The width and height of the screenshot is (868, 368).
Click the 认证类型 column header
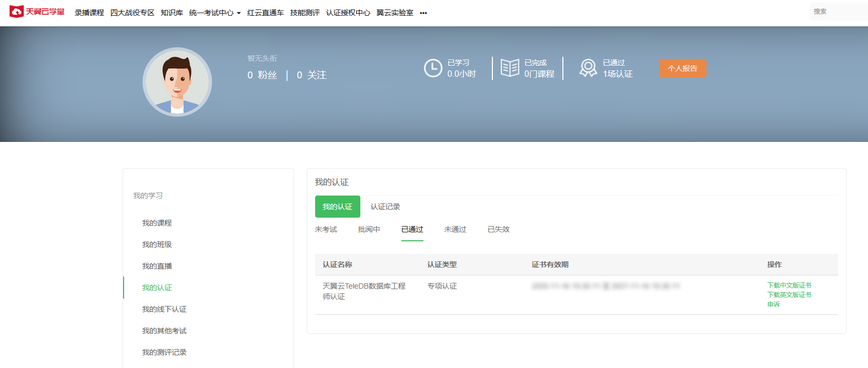tap(442, 264)
